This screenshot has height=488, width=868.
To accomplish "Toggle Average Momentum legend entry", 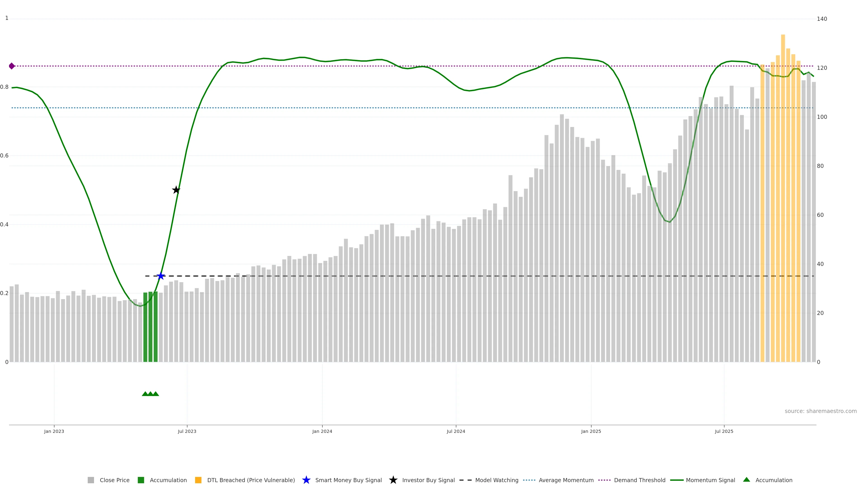I will (566, 480).
